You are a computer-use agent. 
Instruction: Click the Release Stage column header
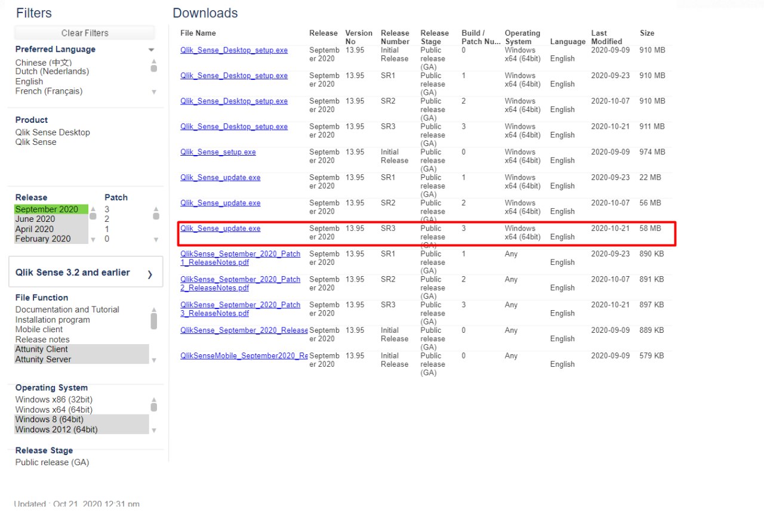click(x=435, y=37)
